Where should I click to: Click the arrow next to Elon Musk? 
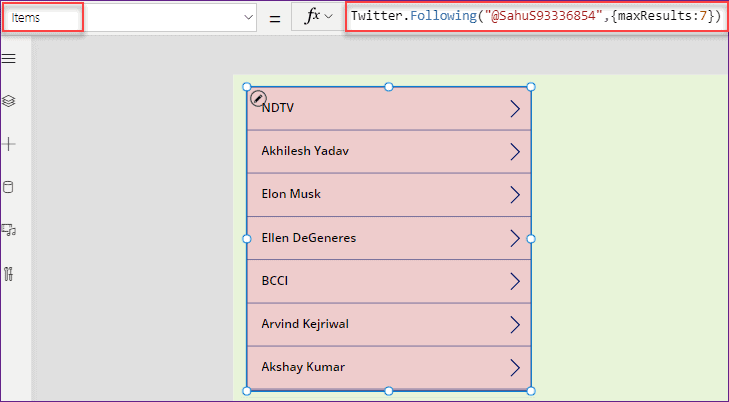coord(515,195)
